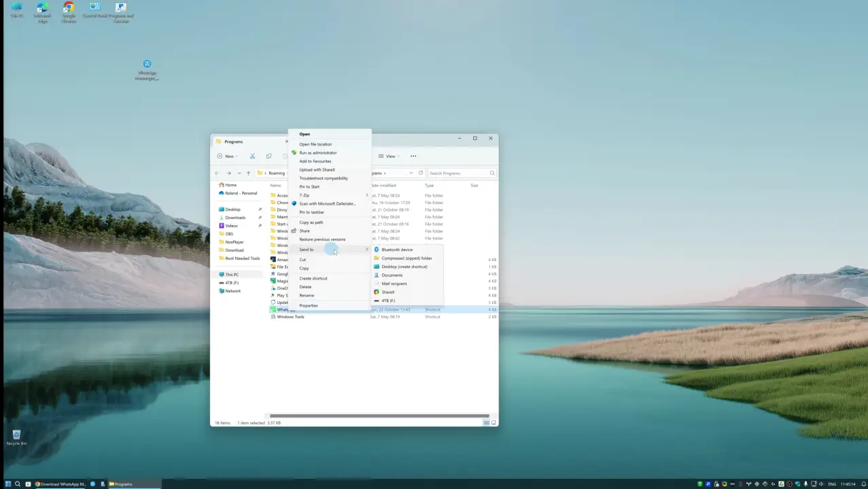Click the see more (three dots) toolbar button
Image resolution: width=868 pixels, height=489 pixels.
[413, 156]
